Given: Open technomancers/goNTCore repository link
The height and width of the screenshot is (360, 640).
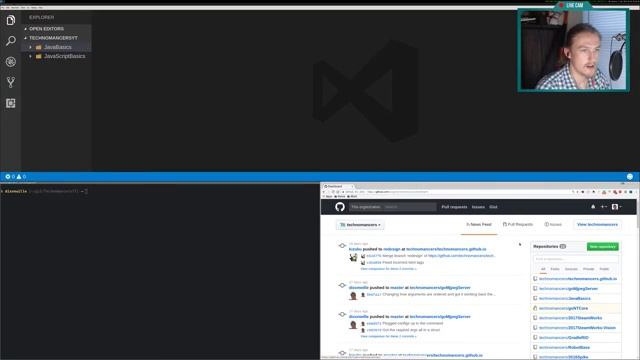Looking at the screenshot, I should point(563,308).
